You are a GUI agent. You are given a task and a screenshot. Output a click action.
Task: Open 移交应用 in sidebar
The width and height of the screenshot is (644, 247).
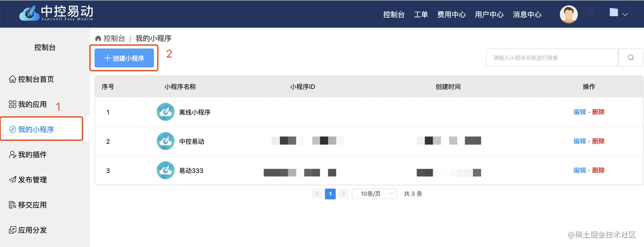click(x=28, y=205)
